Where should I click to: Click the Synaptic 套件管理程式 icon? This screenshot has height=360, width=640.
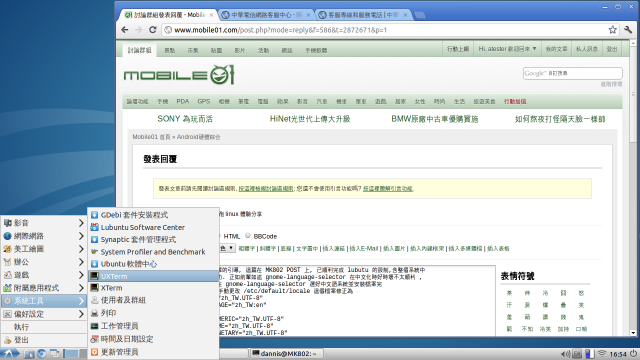(94, 240)
